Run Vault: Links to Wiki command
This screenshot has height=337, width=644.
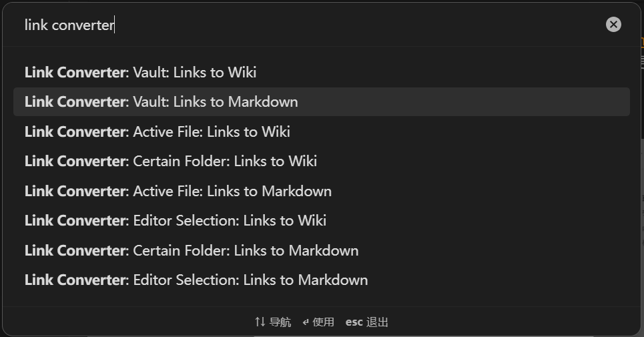[x=141, y=72]
